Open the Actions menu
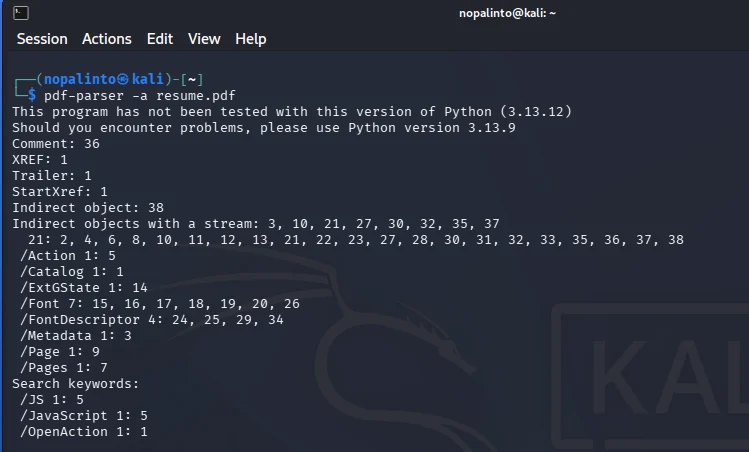Screen dimensions: 749x452 pos(107,39)
